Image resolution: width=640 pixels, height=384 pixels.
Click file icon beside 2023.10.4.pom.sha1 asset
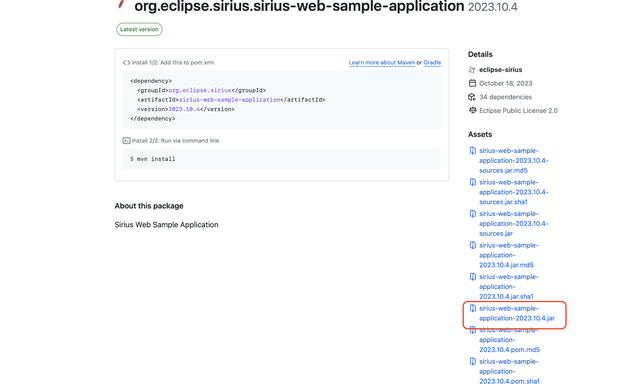(x=472, y=362)
